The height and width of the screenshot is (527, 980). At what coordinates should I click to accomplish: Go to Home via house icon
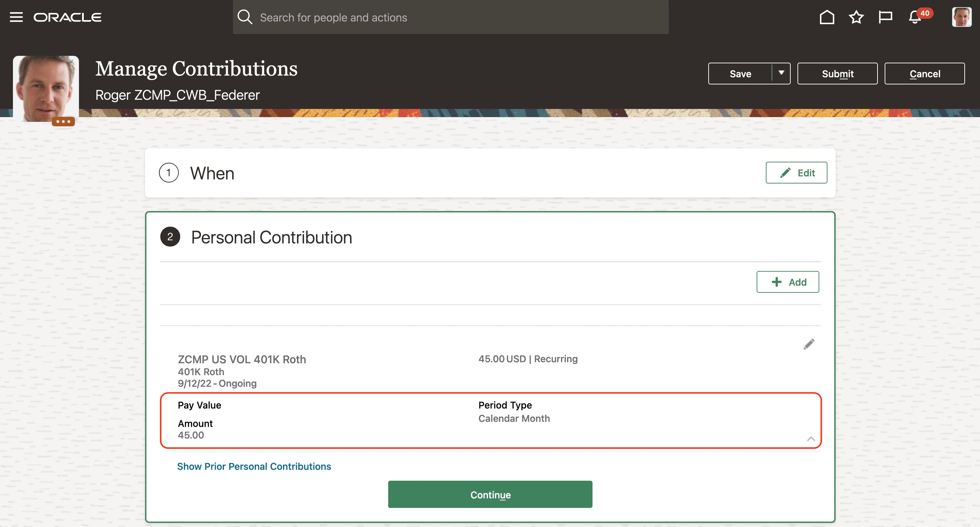[x=827, y=17]
